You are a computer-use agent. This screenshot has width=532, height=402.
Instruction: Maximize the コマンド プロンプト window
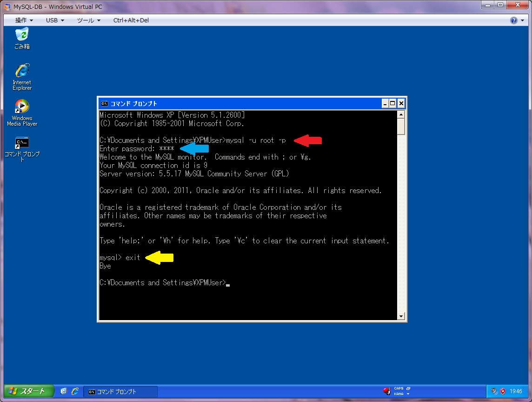pos(392,104)
